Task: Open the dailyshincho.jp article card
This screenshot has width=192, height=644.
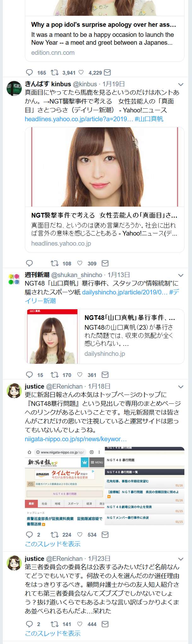Action: click(x=105, y=336)
